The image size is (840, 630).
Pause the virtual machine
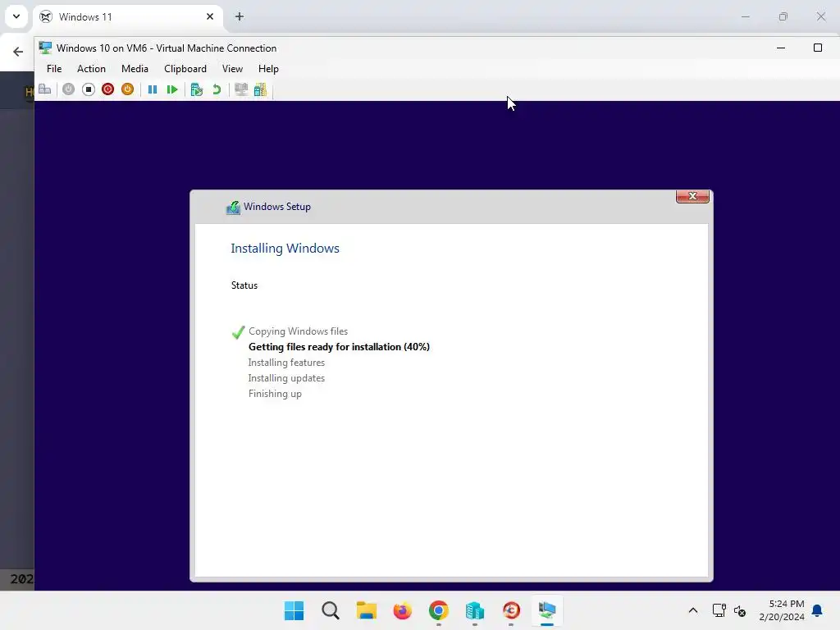(153, 89)
